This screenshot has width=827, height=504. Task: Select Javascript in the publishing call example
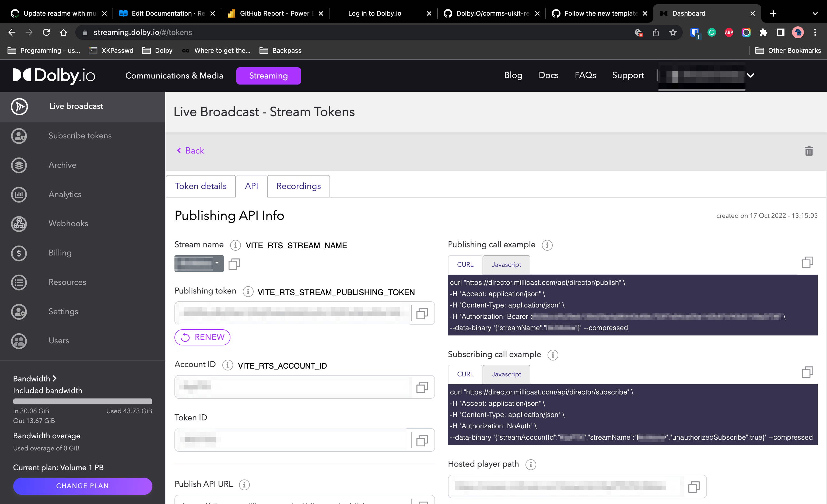pyautogui.click(x=506, y=265)
